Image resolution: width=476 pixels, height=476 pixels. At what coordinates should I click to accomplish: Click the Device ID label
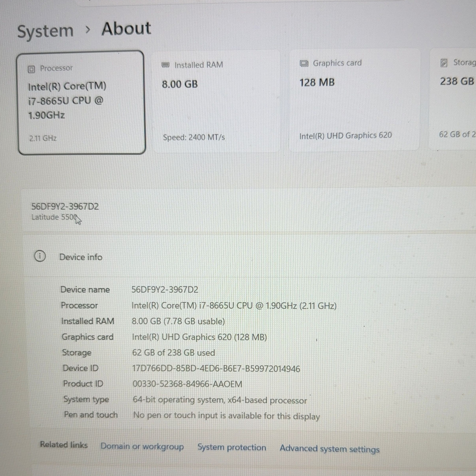click(80, 368)
